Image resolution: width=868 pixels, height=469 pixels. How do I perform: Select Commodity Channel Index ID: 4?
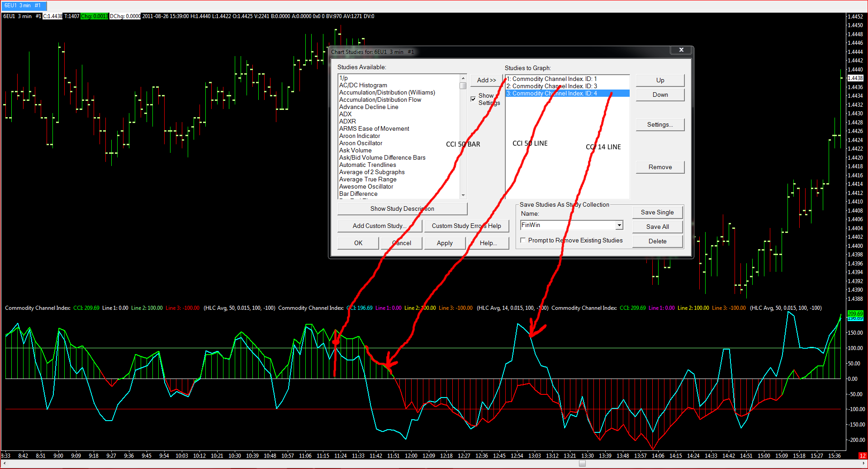[x=567, y=93]
